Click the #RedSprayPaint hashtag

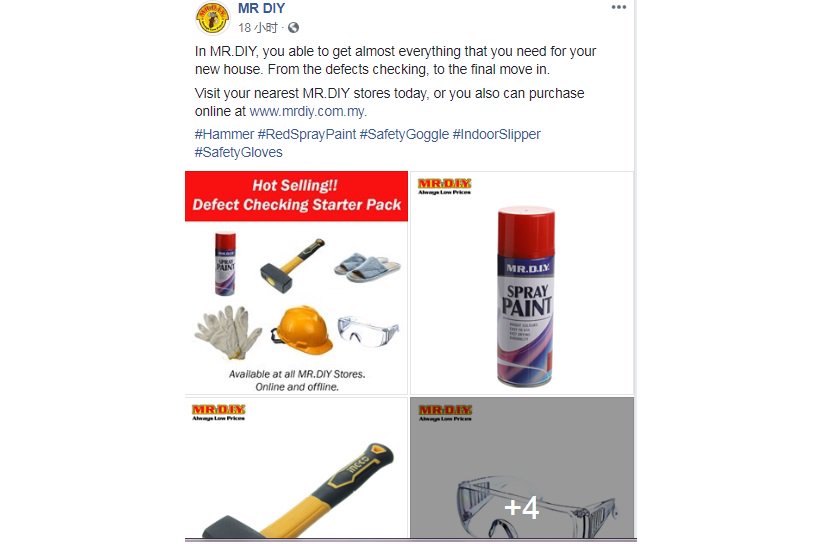tap(307, 134)
